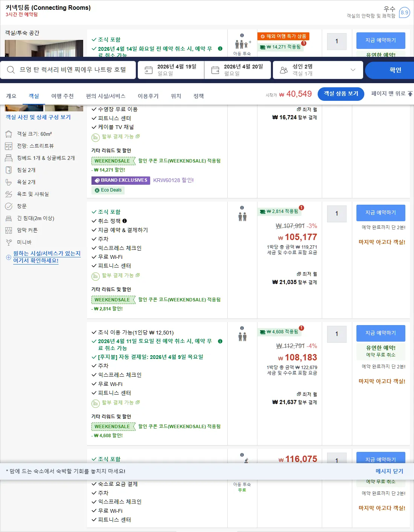Click 지금 예약하기 for the ₩116,075 offer
Screen dimensions: 414x532
pyautogui.click(x=381, y=458)
